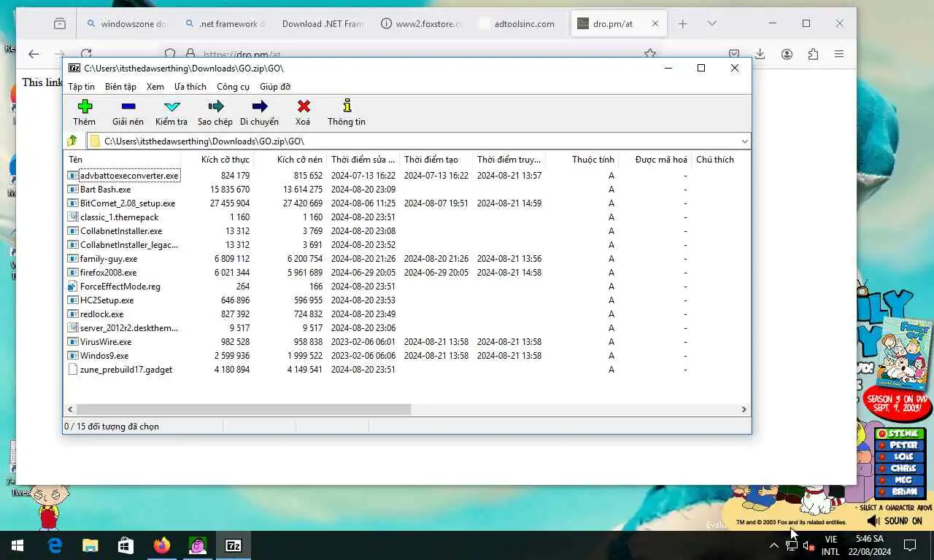
Task: Click the up-folder icon beside address bar
Action: [x=72, y=141]
